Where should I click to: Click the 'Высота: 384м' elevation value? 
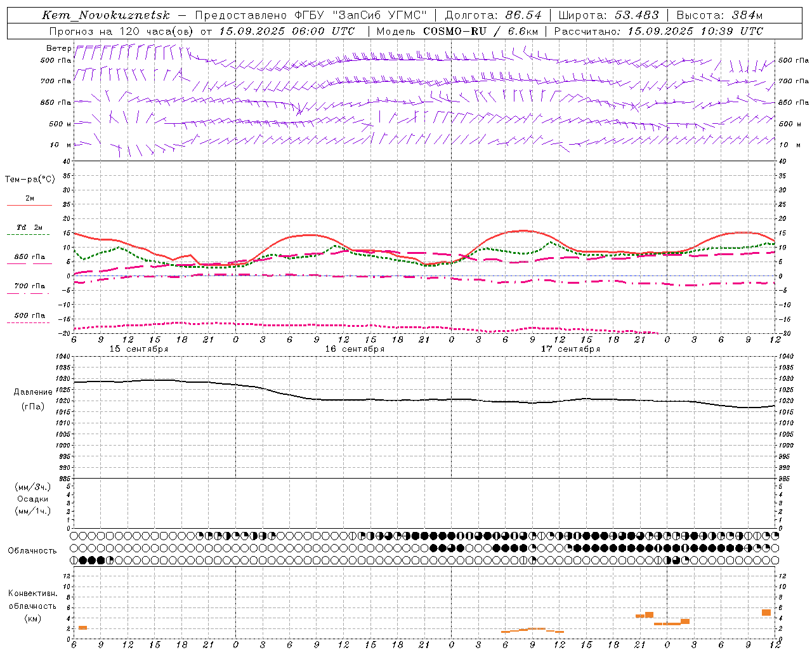pos(719,15)
